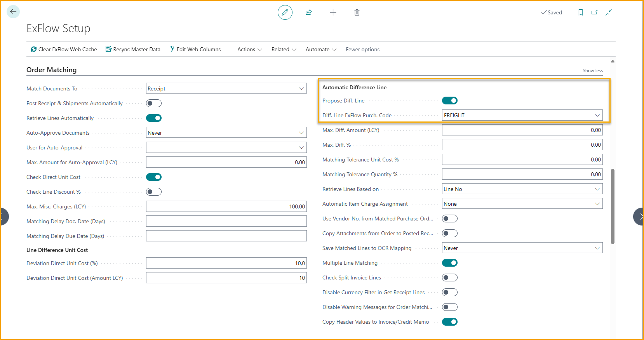Viewport: 644px width, 340px height.
Task: Click the vertical scrollbar thumb
Action: coord(613,206)
